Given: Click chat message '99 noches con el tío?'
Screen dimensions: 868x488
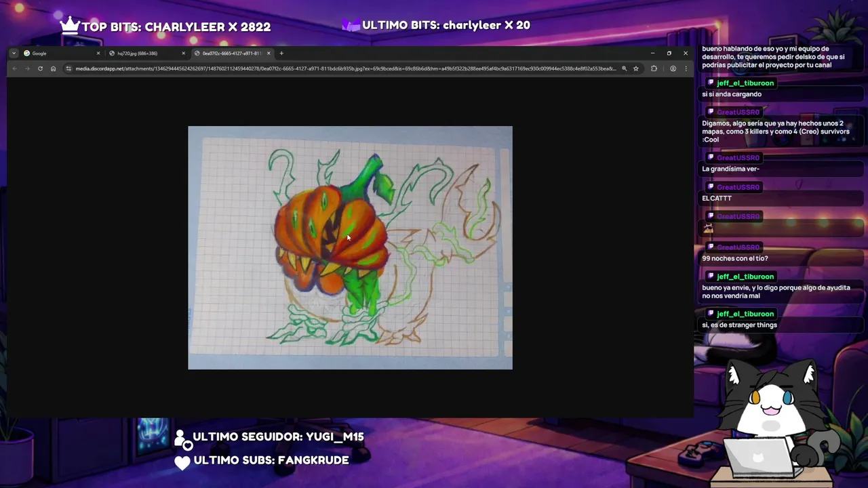Looking at the screenshot, I should tap(734, 258).
